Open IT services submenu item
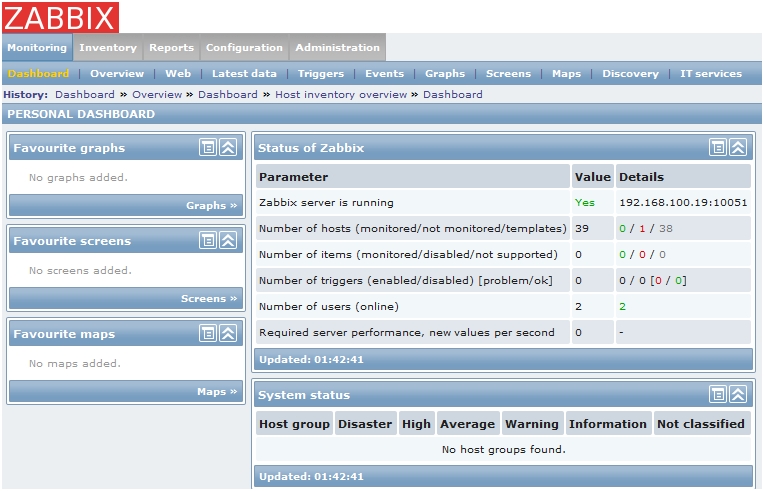The image size is (764, 491). (x=711, y=74)
